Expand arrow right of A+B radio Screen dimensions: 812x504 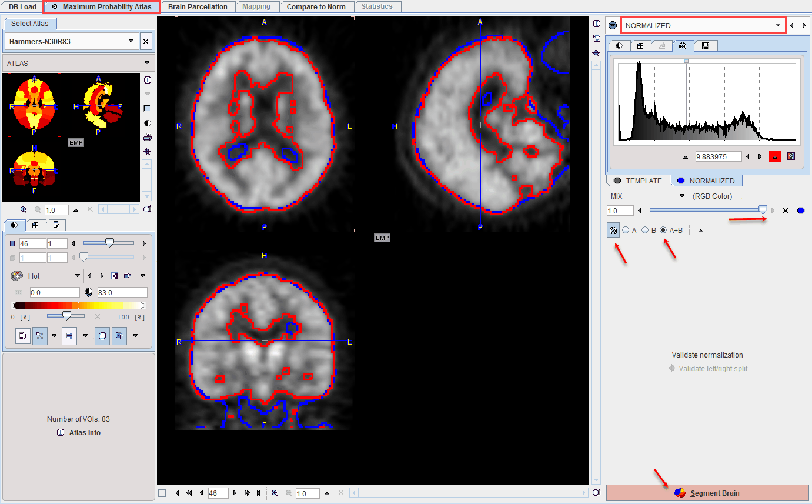point(700,231)
